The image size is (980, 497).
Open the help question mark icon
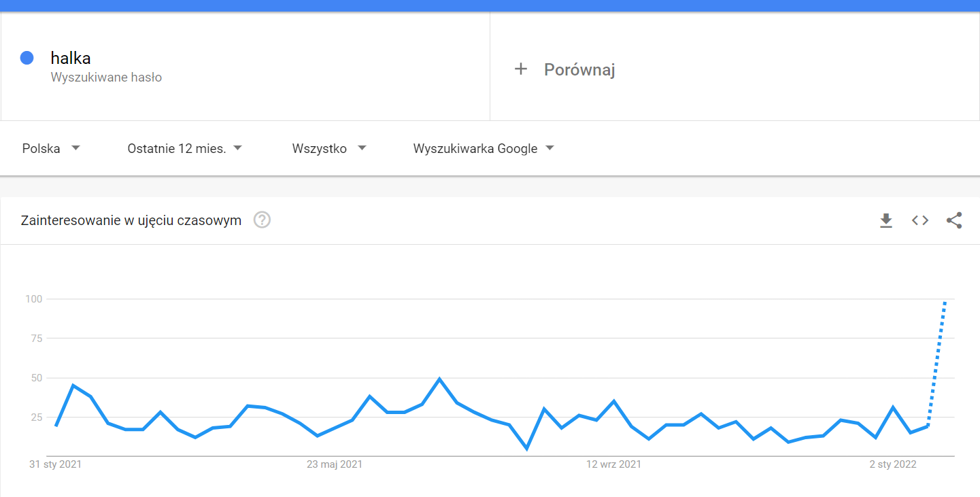click(262, 220)
